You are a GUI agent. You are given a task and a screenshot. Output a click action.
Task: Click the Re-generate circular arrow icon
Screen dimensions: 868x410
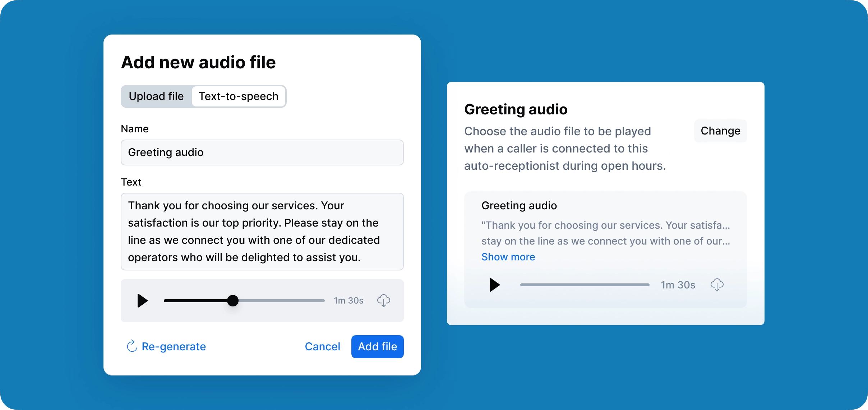click(x=131, y=346)
